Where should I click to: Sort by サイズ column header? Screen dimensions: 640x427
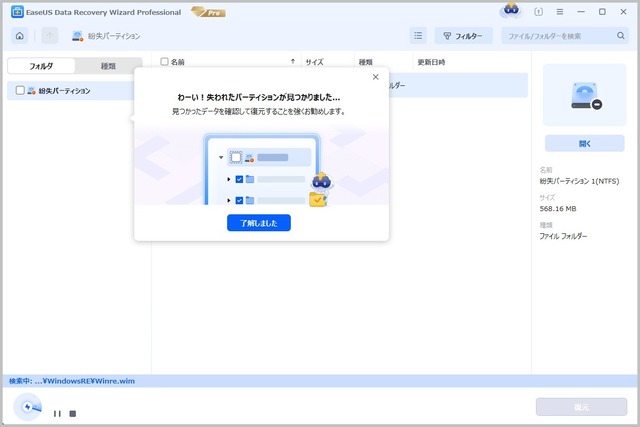coord(315,62)
